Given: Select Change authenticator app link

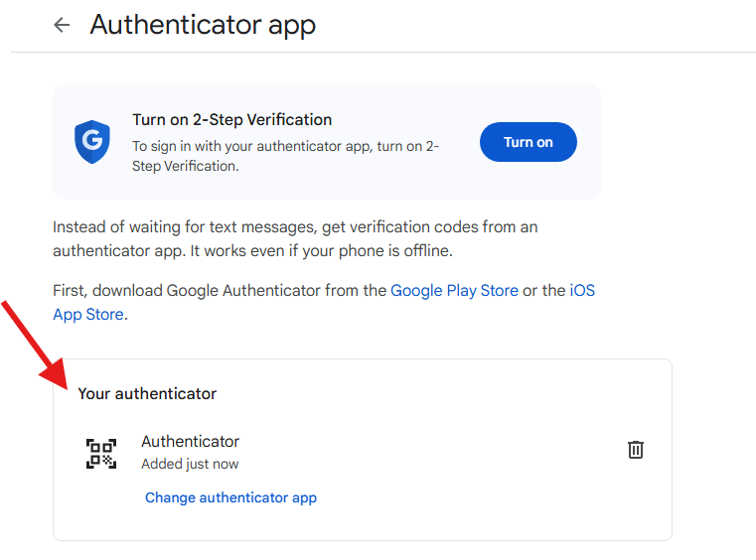Looking at the screenshot, I should tap(230, 497).
